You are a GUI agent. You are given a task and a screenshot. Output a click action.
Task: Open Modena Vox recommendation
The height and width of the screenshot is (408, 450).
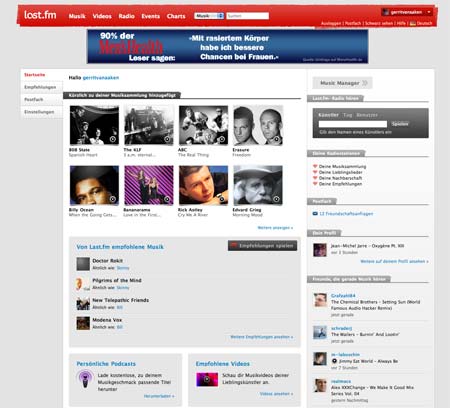107,320
